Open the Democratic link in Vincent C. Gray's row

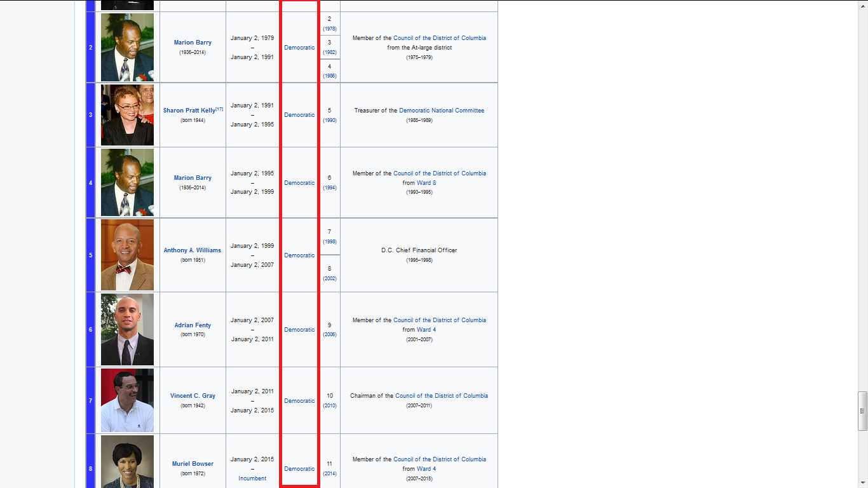pos(299,401)
